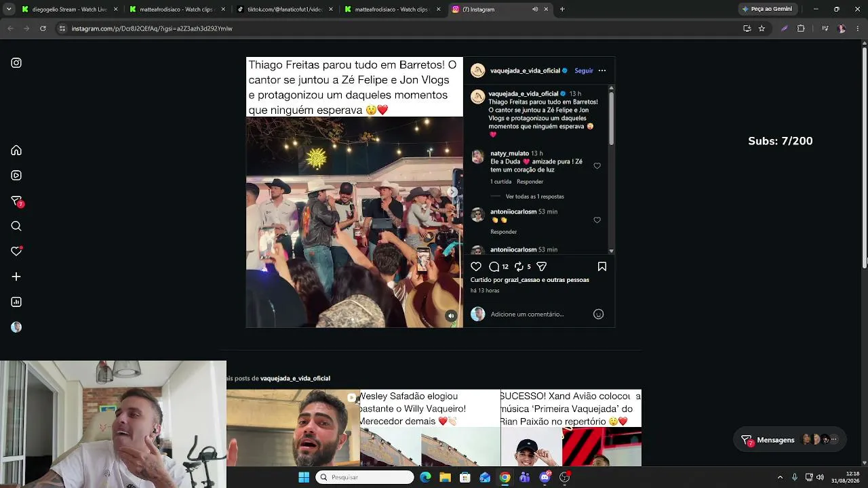This screenshot has height=488, width=868.
Task: Open natyy_mulato's profile link
Action: (509, 154)
